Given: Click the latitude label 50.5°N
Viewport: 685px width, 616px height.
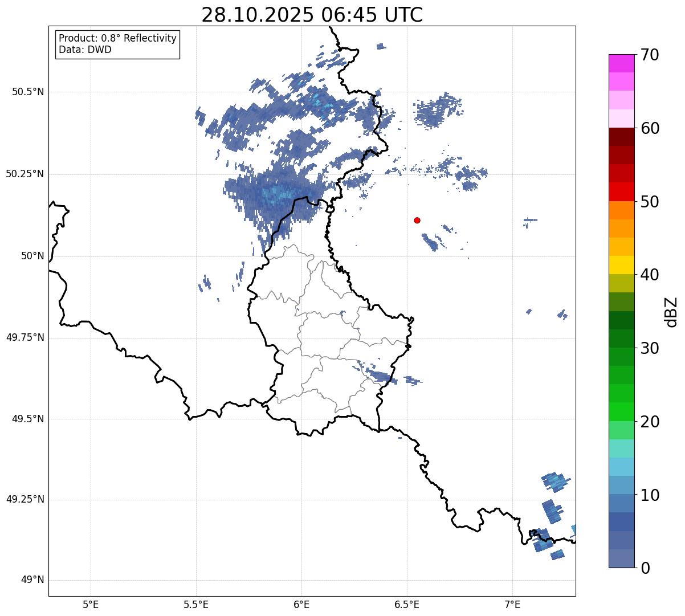Looking at the screenshot, I should [x=27, y=92].
